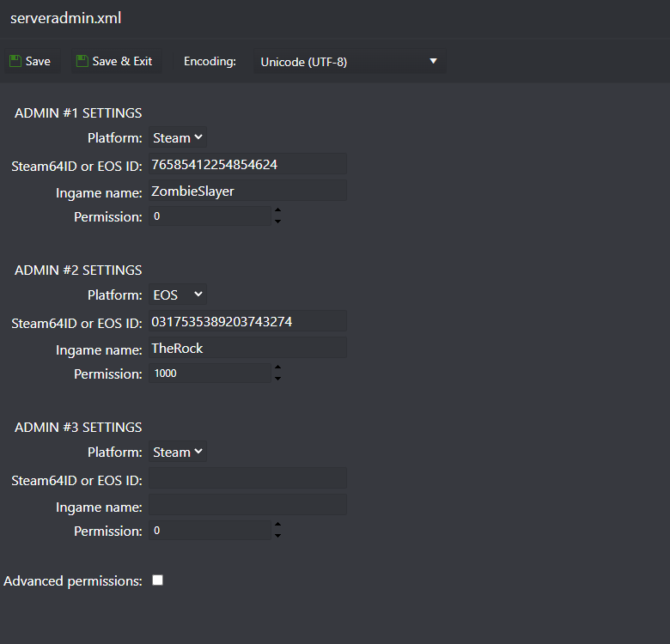Click the ZombieSlayer ingame name field
The width and height of the screenshot is (670, 644).
[248, 191]
